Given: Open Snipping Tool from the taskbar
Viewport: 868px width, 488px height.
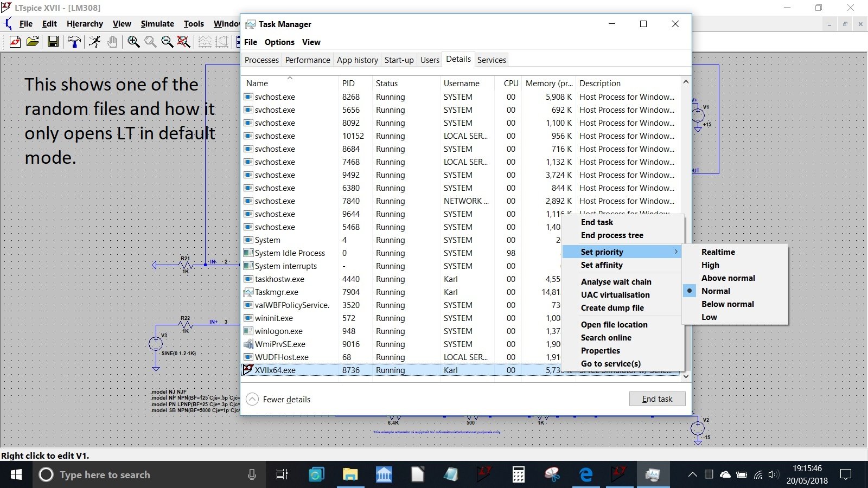Looking at the screenshot, I should (x=552, y=475).
